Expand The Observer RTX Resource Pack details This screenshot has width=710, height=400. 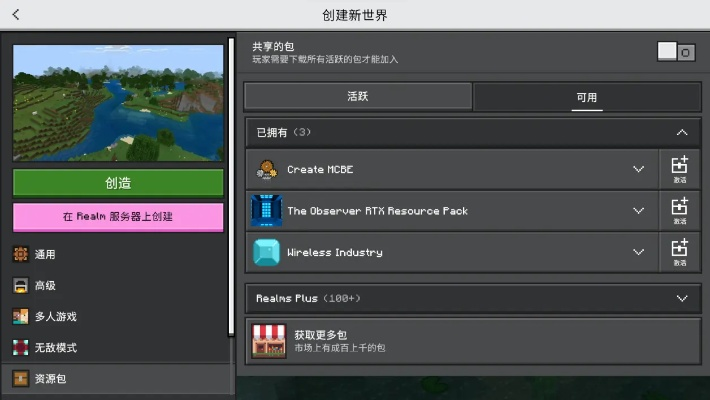(x=638, y=211)
